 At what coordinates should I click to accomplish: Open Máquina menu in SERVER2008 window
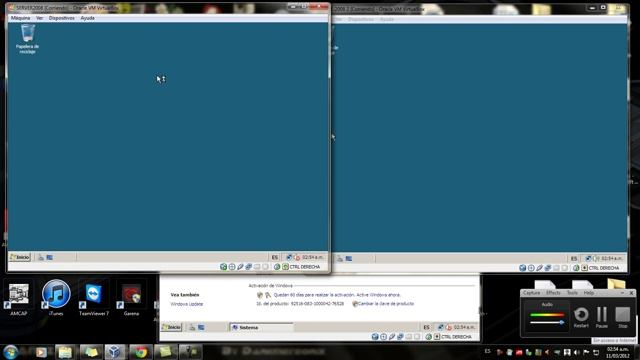(x=20, y=18)
